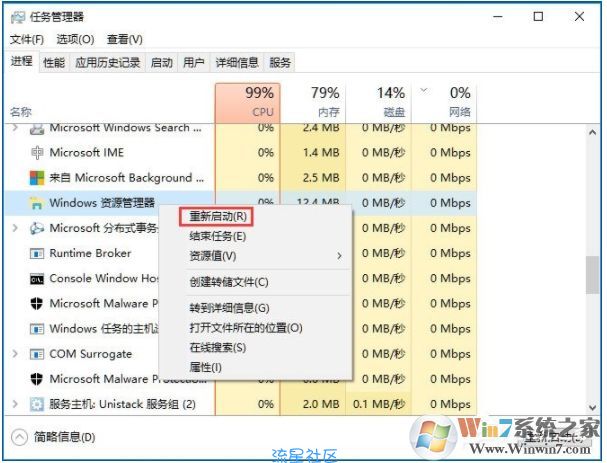Click the 服务主机 Unistack gear icon
Image resolution: width=607 pixels, height=463 pixels.
coord(37,404)
